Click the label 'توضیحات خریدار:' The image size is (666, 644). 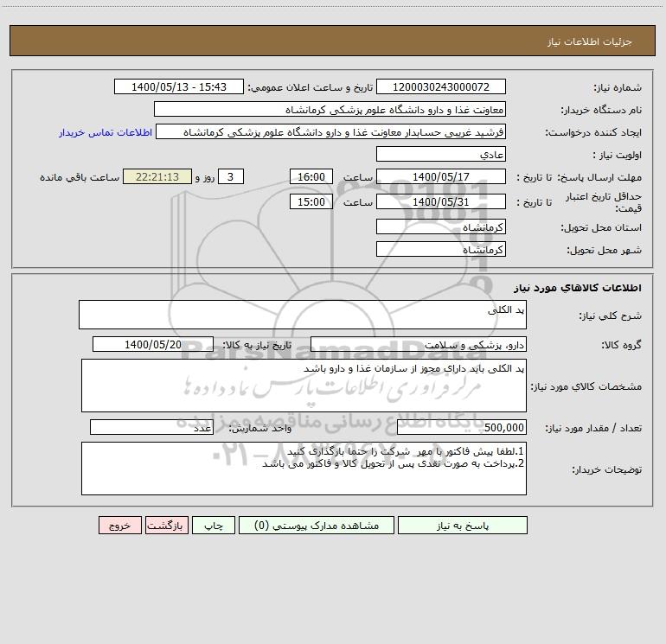click(x=607, y=469)
